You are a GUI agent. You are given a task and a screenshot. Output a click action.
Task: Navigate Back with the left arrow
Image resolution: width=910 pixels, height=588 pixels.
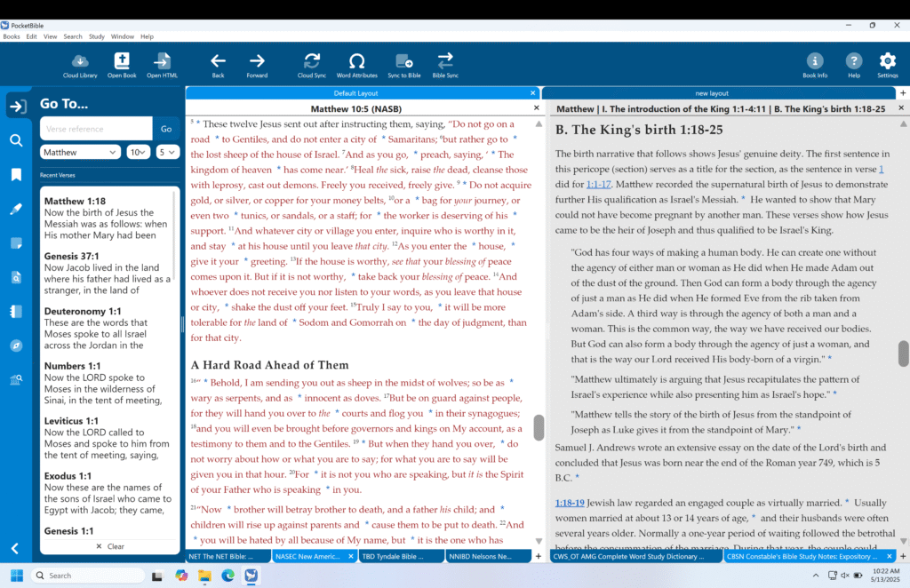click(x=219, y=65)
